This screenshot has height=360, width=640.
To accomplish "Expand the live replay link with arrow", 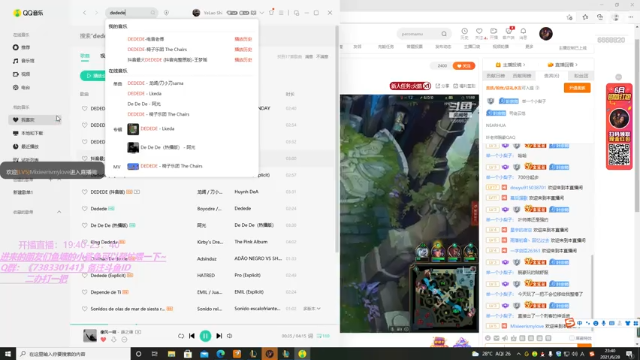I will click(x=562, y=64).
